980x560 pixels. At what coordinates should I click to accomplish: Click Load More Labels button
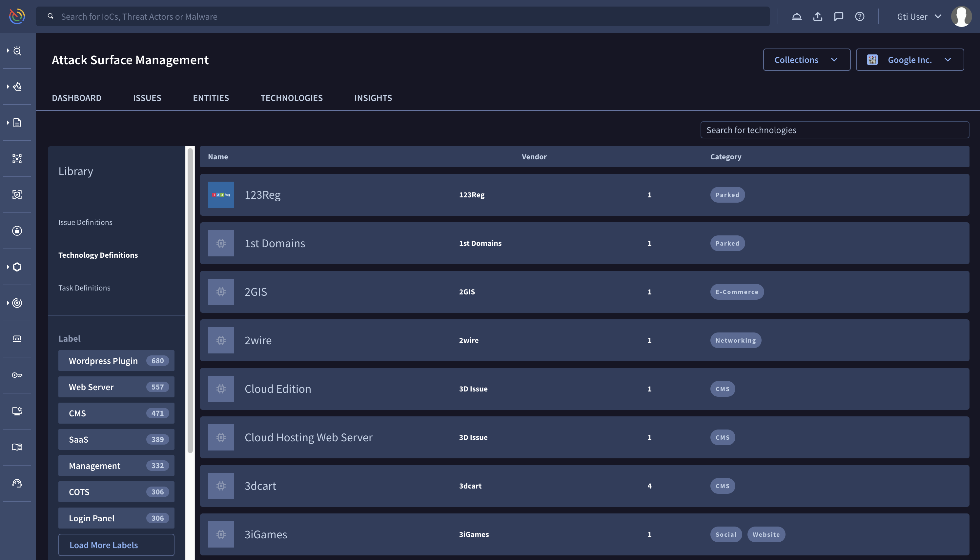[116, 545]
